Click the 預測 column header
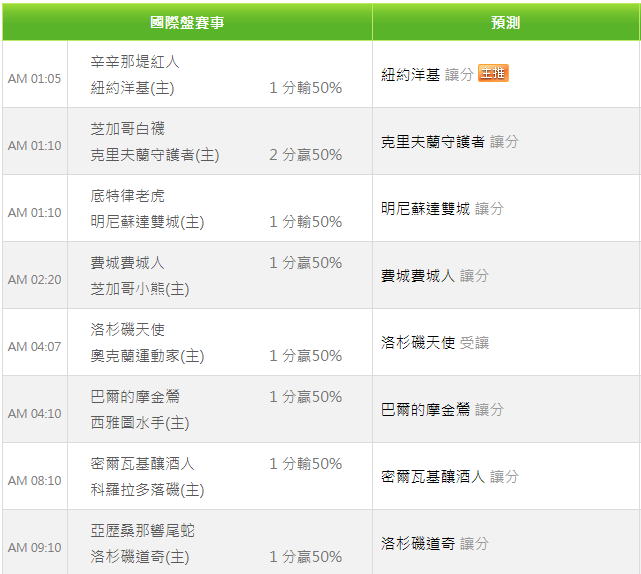This screenshot has height=574, width=641. (506, 22)
